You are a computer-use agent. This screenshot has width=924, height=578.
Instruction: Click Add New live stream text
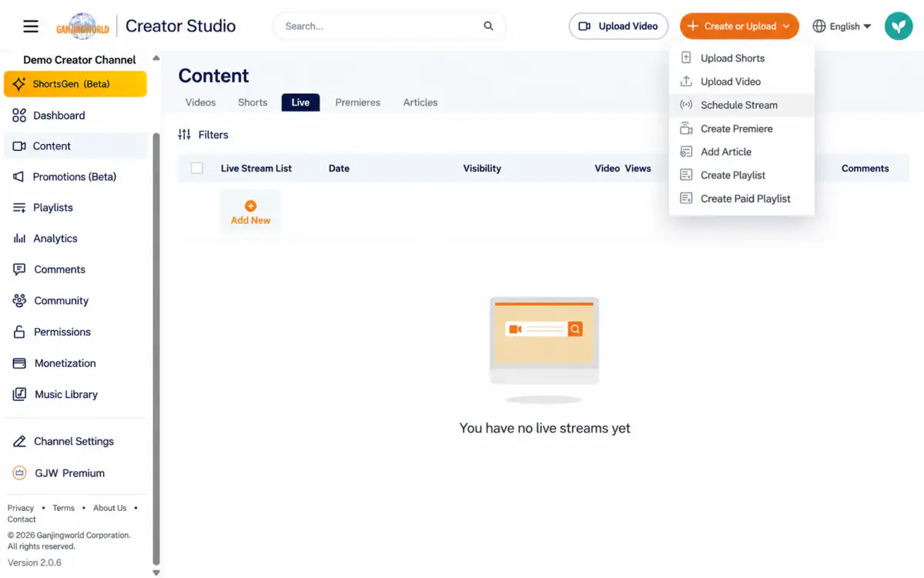click(x=250, y=220)
